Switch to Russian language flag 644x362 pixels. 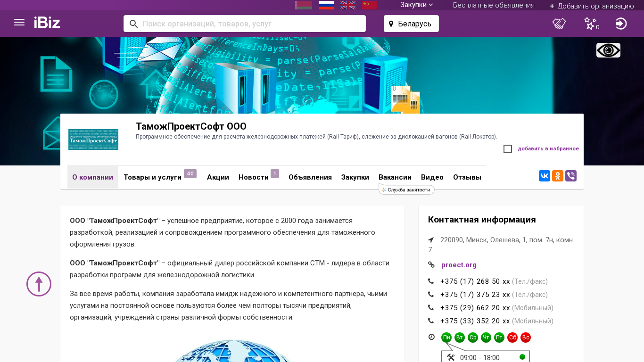(x=326, y=5)
